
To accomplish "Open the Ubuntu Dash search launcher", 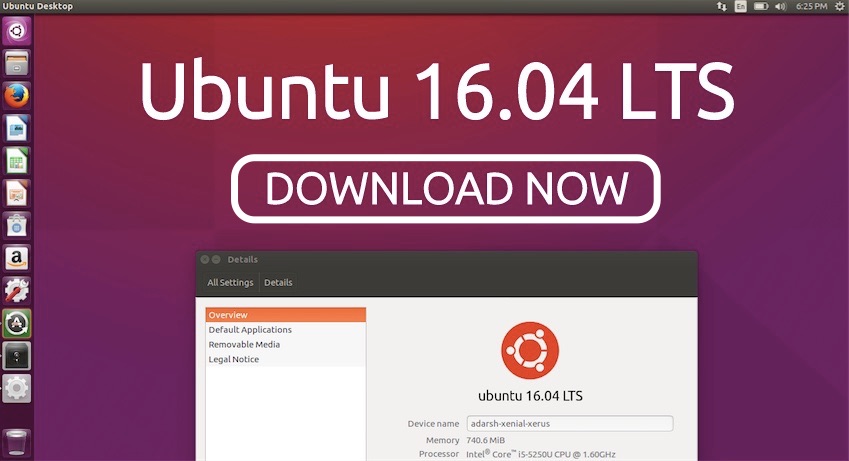I will (17, 30).
